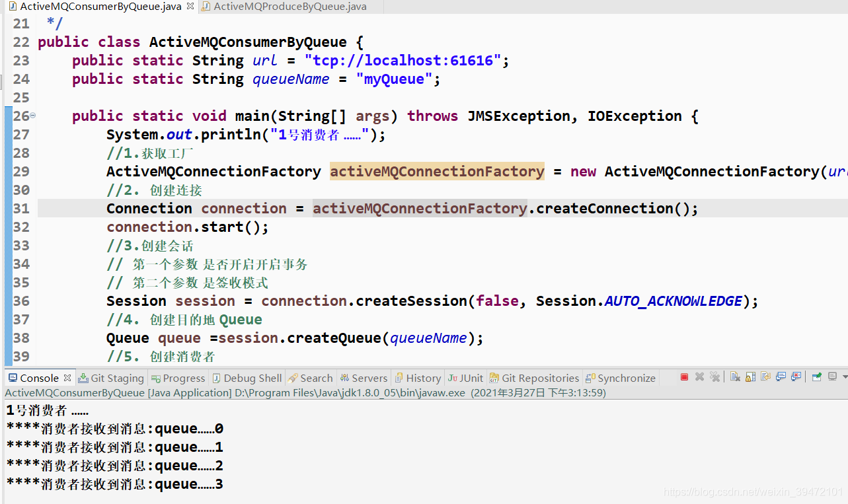Click the "myQueue" string literal
Viewport: 848px width, 504px height.
394,79
